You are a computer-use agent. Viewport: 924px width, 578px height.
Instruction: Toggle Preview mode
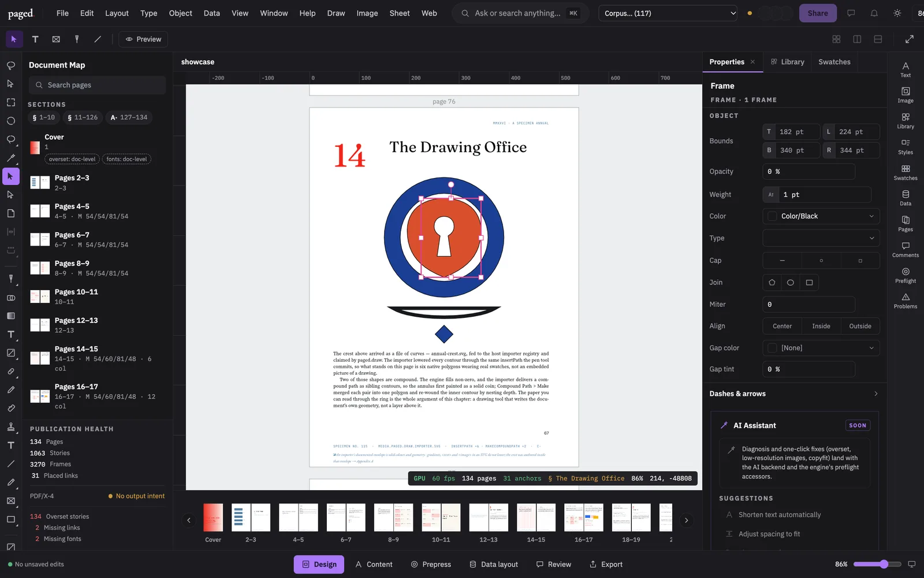(x=144, y=39)
